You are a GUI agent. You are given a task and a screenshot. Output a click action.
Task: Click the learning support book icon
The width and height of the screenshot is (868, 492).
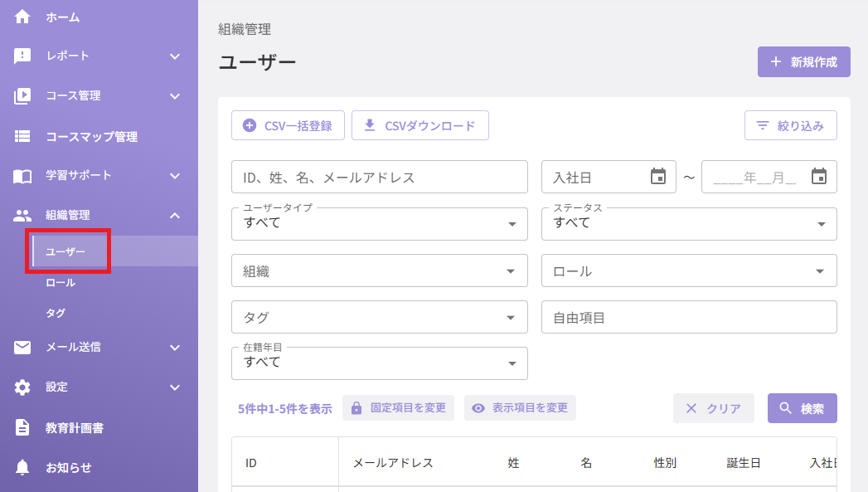[22, 176]
